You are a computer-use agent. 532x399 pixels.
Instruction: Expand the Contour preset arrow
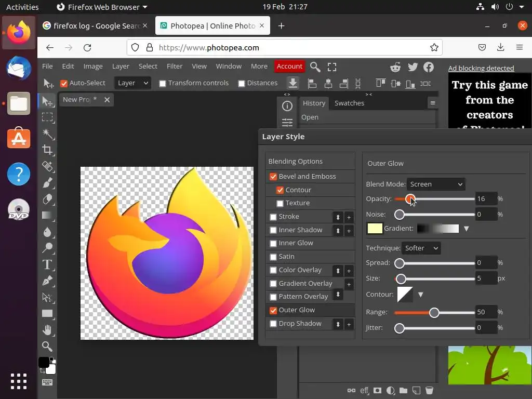coord(421,295)
